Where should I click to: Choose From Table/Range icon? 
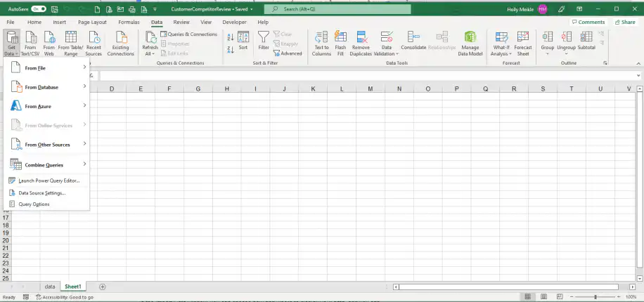point(70,37)
